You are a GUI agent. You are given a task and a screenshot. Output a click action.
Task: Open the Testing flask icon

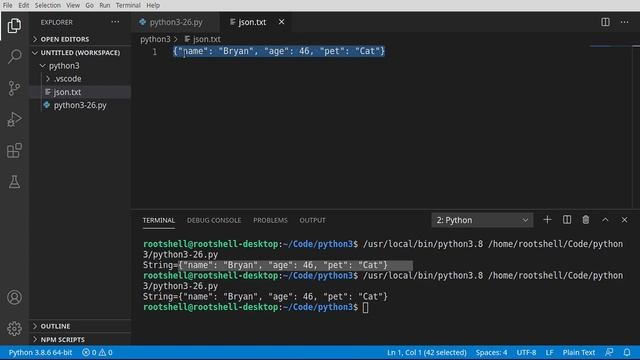click(14, 182)
